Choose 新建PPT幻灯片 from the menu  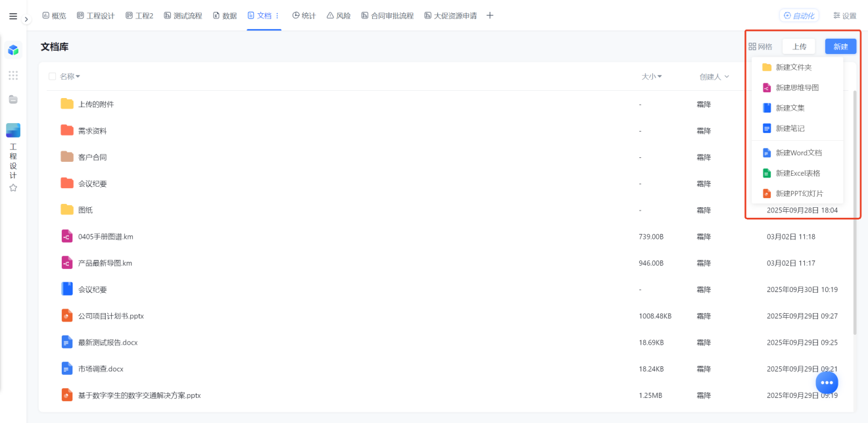(797, 193)
